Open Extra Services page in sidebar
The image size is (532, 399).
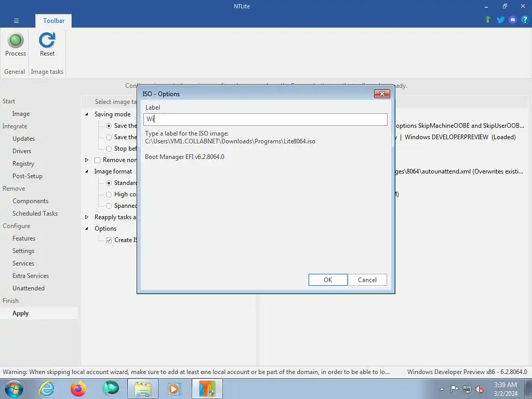coord(31,276)
